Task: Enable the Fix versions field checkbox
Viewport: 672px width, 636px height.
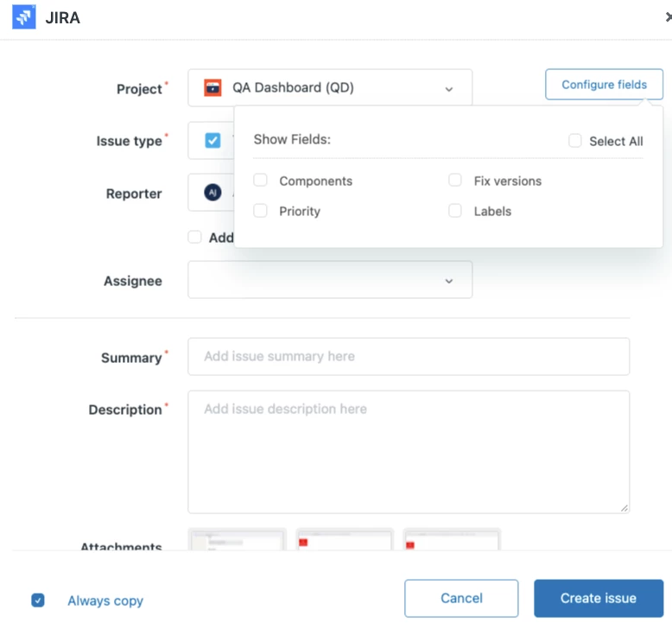Action: (454, 180)
